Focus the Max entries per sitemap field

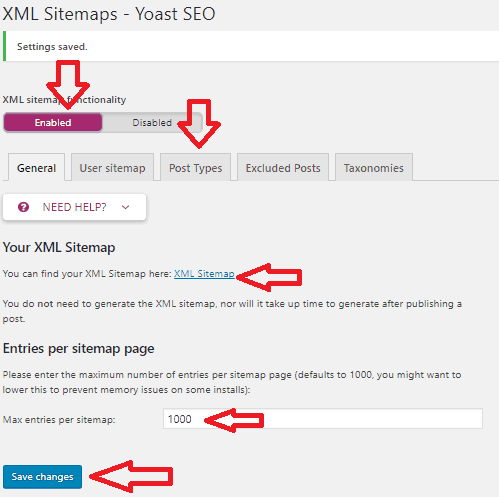323,419
